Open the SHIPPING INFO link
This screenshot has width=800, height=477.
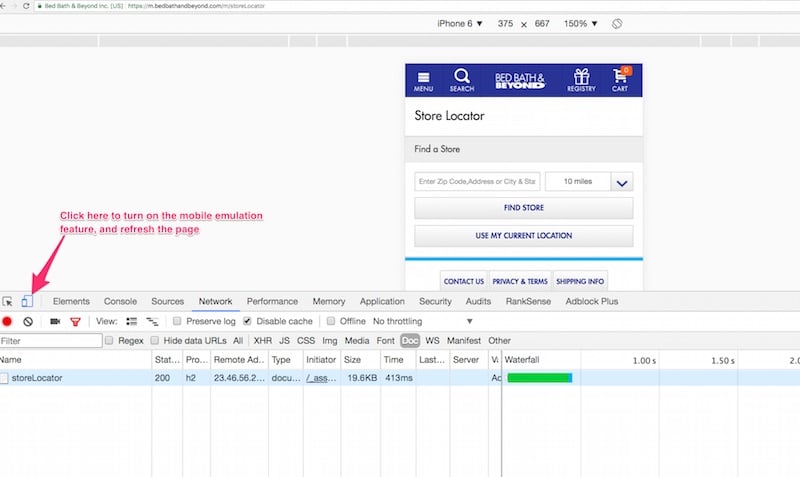point(580,281)
